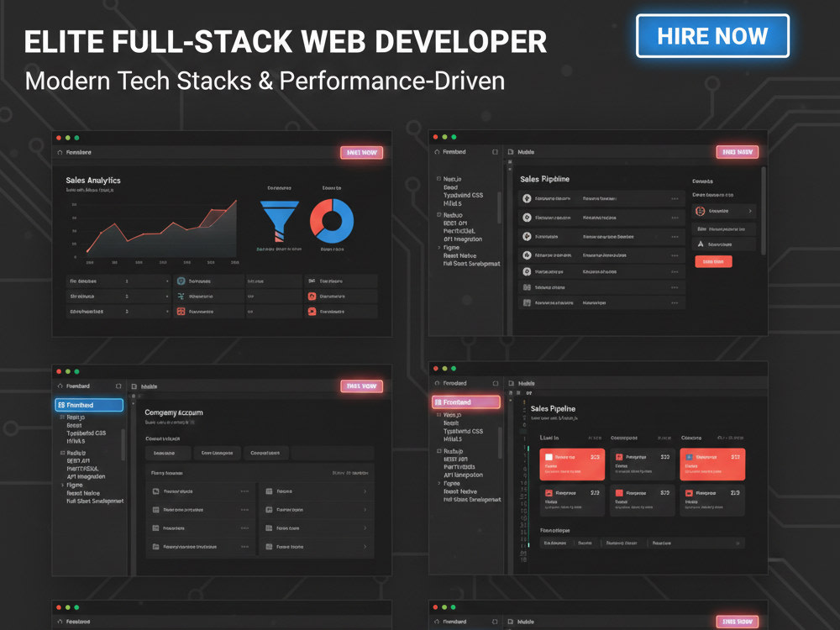Click the red icon on the bottom-right pipeline card
Viewport: 840px width, 630px height.
coord(689,493)
